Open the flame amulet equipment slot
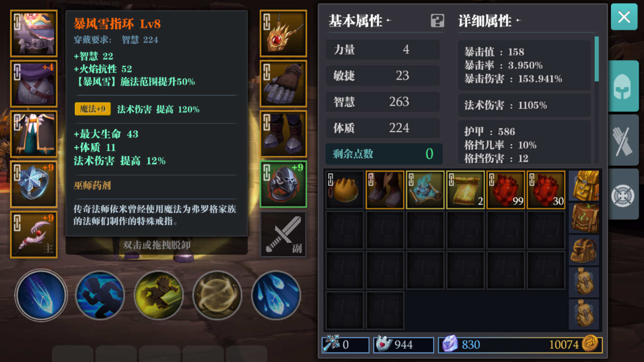Viewport: 644px width, 362px height. coord(283,33)
